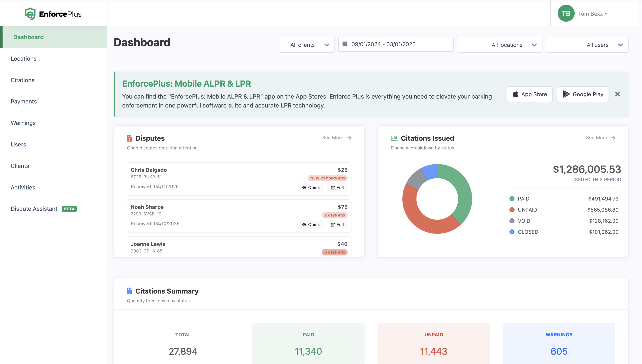The height and width of the screenshot is (364, 642).
Task: Click the App Store button
Action: (529, 94)
